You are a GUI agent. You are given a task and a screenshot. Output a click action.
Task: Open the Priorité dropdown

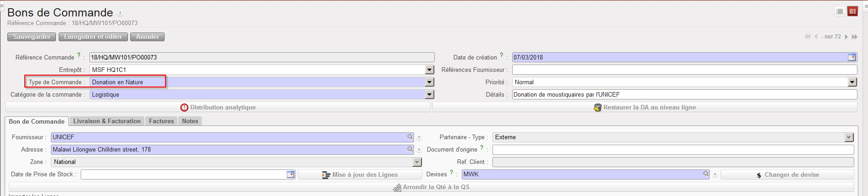852,82
